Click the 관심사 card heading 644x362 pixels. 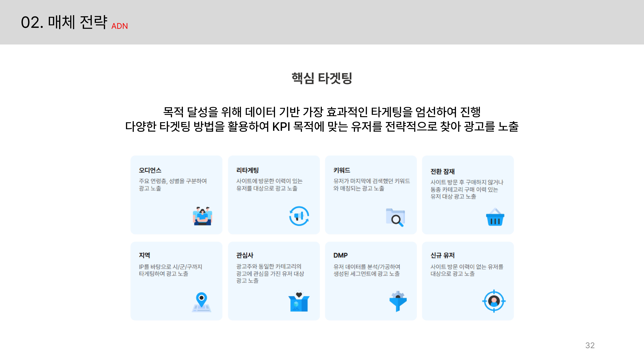point(245,255)
